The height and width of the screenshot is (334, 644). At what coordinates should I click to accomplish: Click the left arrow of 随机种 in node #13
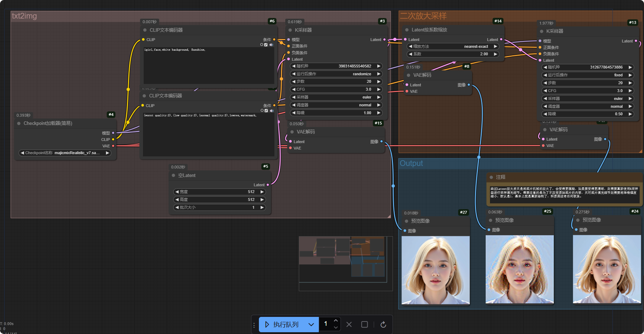(545, 67)
